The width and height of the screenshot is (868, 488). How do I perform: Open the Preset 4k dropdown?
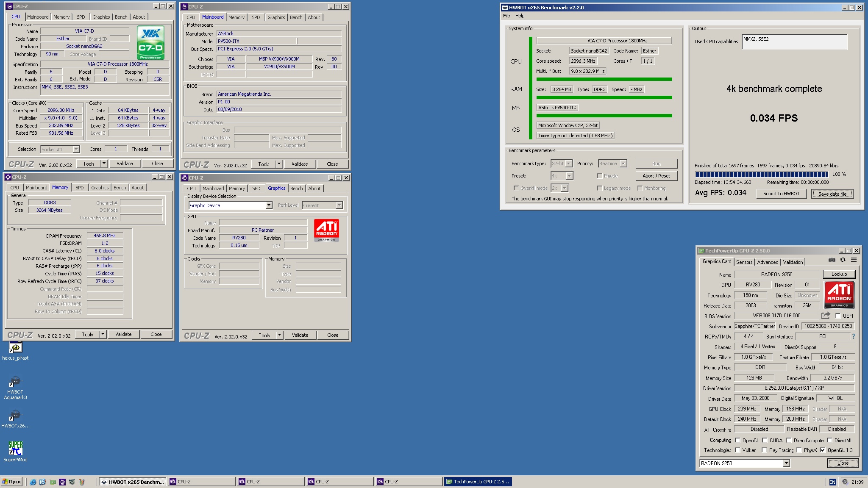[x=562, y=176]
